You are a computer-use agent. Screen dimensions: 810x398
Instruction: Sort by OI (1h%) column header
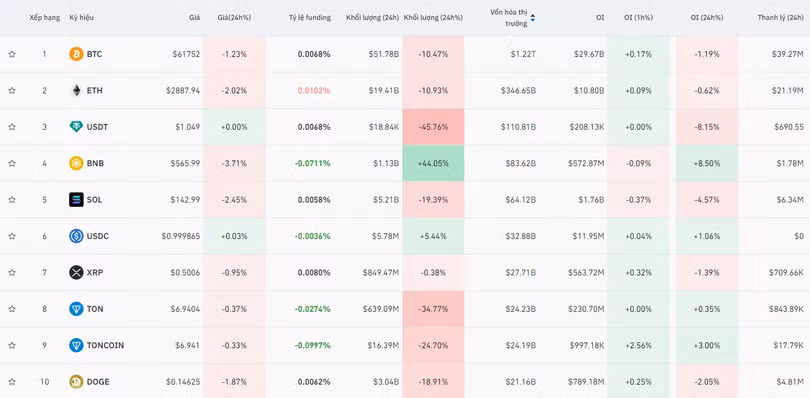pos(638,18)
